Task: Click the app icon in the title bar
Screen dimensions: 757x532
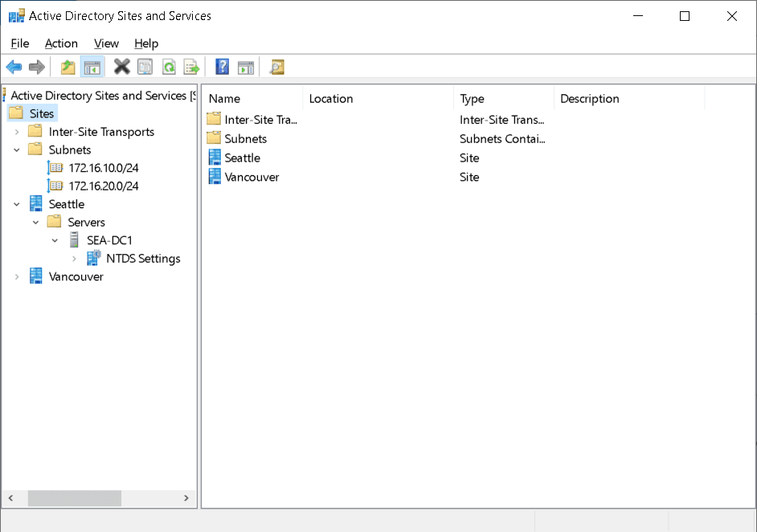Action: point(16,16)
